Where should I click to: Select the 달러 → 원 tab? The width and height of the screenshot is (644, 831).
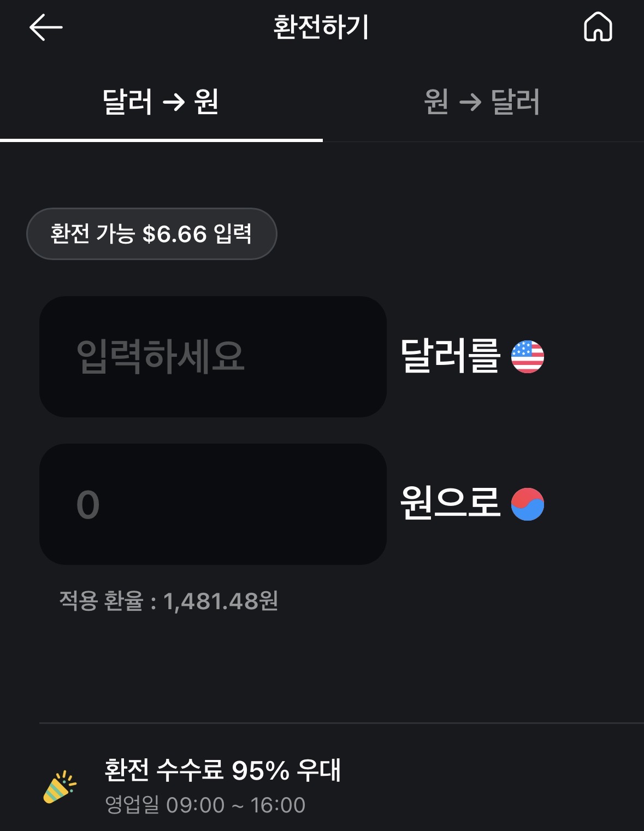pos(161,102)
